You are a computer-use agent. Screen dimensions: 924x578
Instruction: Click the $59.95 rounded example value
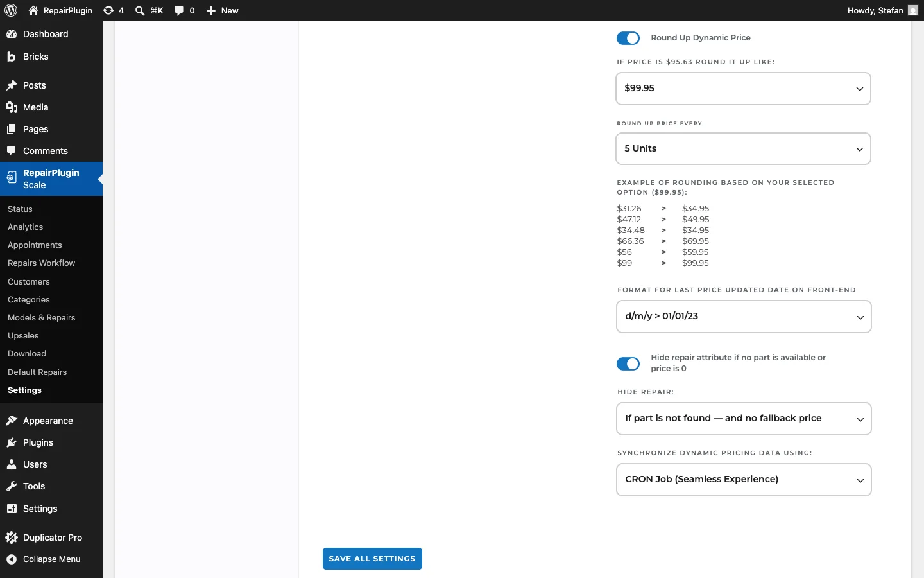(696, 252)
